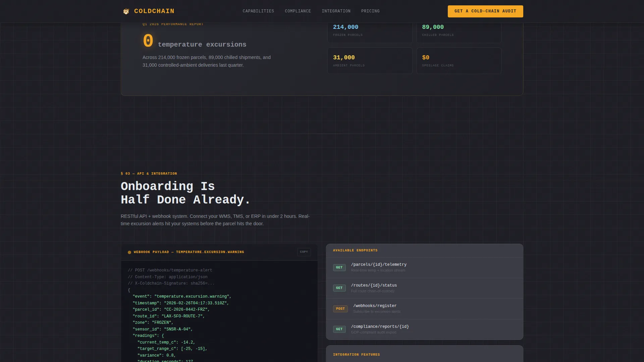This screenshot has width=644, height=362.
Task: Click the $0 spoilage claims stat
Action: pos(459,61)
